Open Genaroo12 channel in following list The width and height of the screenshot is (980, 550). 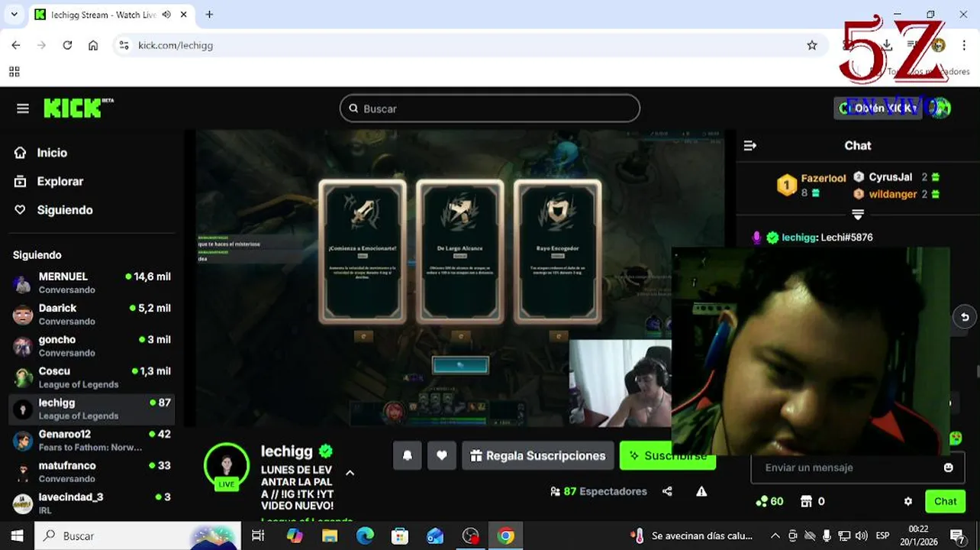[x=92, y=440]
